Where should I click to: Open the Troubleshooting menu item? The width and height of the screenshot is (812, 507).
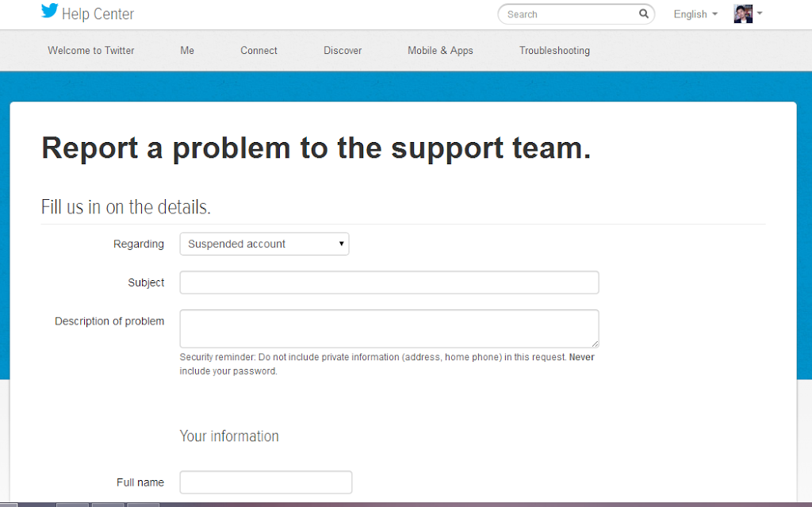(x=554, y=51)
